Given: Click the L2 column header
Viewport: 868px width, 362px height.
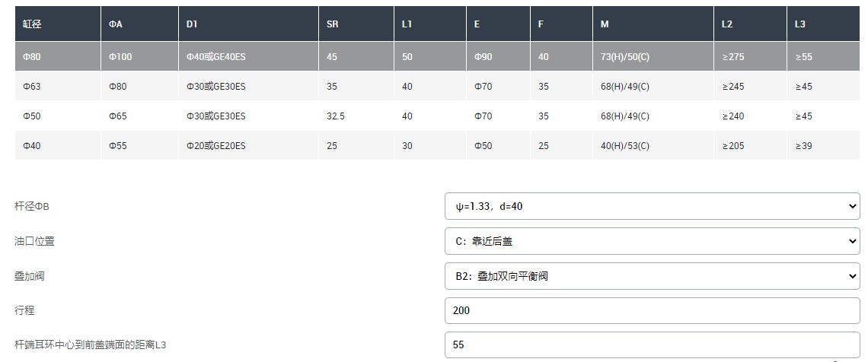Looking at the screenshot, I should [727, 24].
